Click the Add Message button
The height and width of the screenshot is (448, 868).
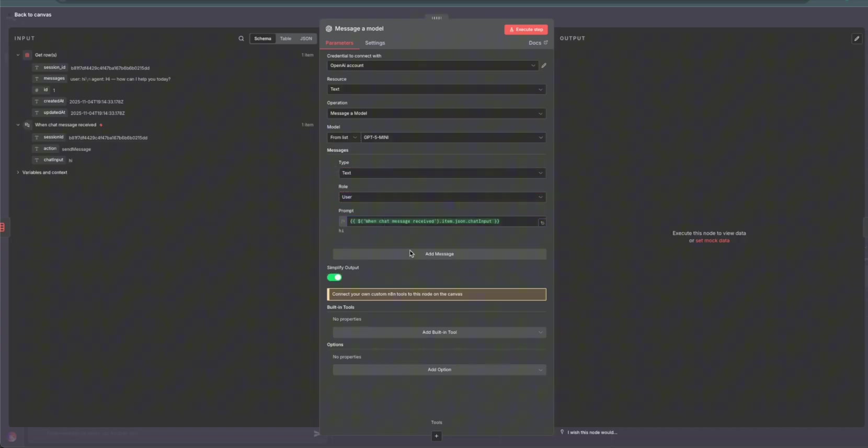pos(439,254)
